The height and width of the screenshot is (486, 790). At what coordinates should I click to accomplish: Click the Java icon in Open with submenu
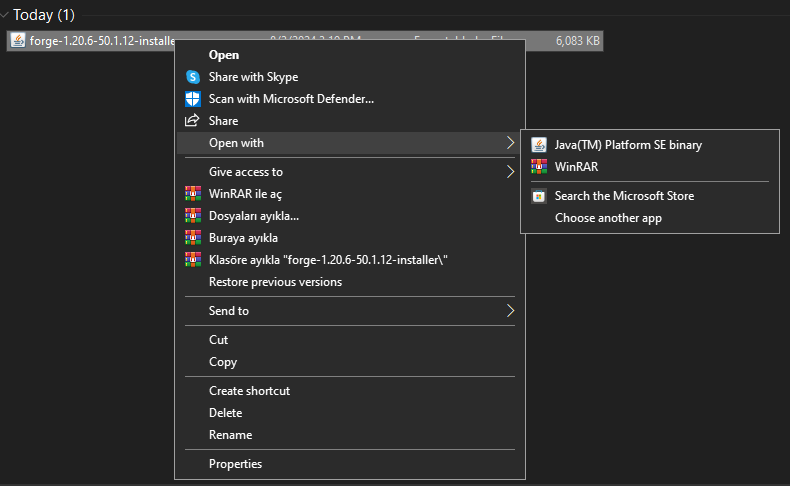click(x=539, y=145)
